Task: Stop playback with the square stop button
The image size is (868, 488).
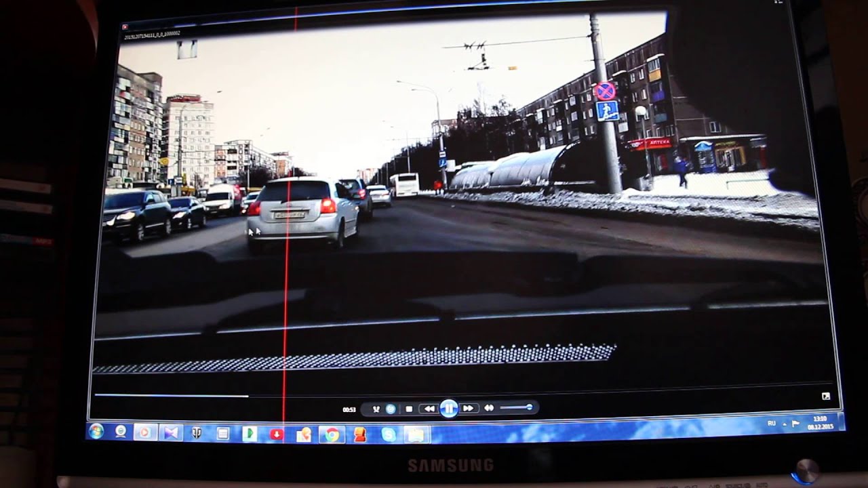Action: (409, 409)
